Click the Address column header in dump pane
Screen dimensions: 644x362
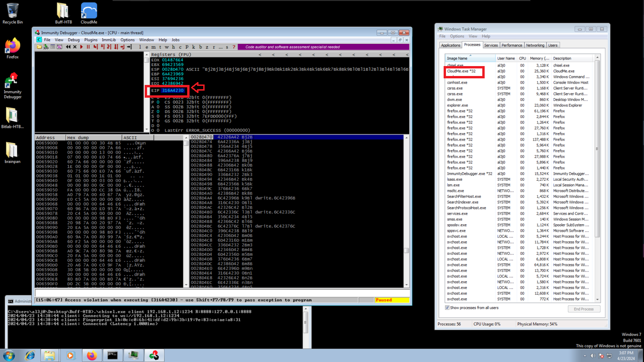(50, 138)
